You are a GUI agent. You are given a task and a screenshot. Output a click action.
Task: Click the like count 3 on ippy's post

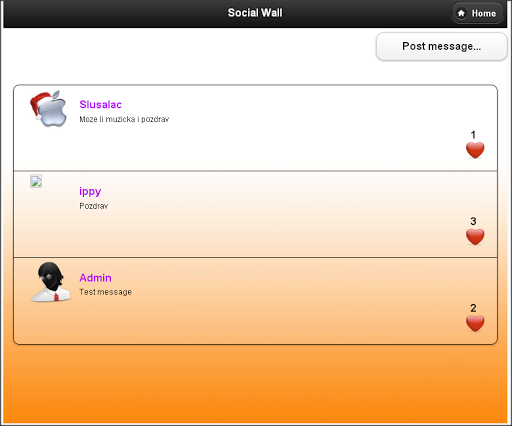[x=473, y=221]
